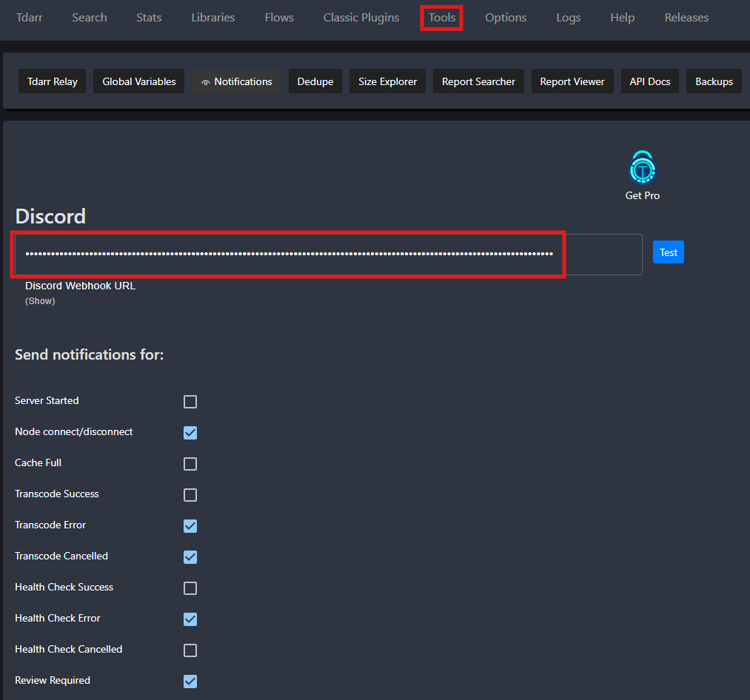The image size is (750, 700).
Task: Open the Stats tab
Action: click(x=149, y=18)
